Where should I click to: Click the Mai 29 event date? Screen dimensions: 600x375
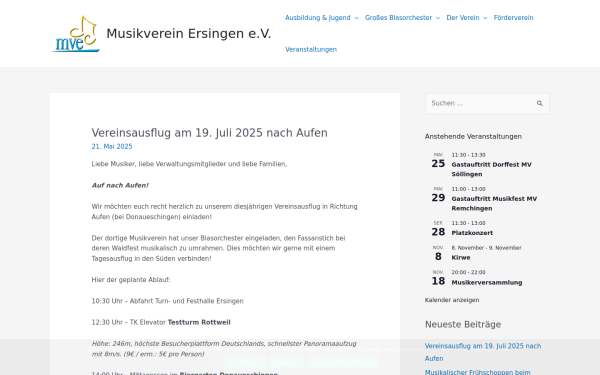[438, 195]
